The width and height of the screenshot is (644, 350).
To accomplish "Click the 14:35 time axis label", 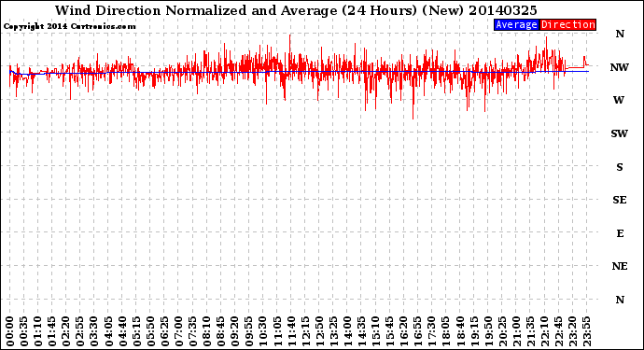I will (362, 331).
